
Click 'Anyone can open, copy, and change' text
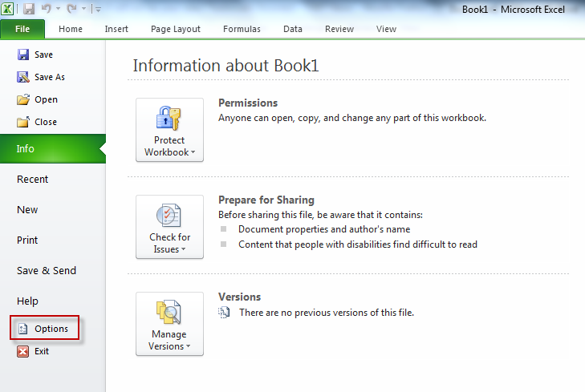click(x=352, y=118)
